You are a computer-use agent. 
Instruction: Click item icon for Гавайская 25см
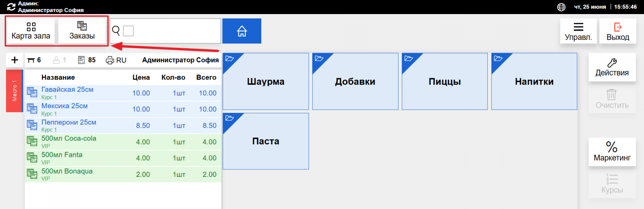pyautogui.click(x=32, y=92)
